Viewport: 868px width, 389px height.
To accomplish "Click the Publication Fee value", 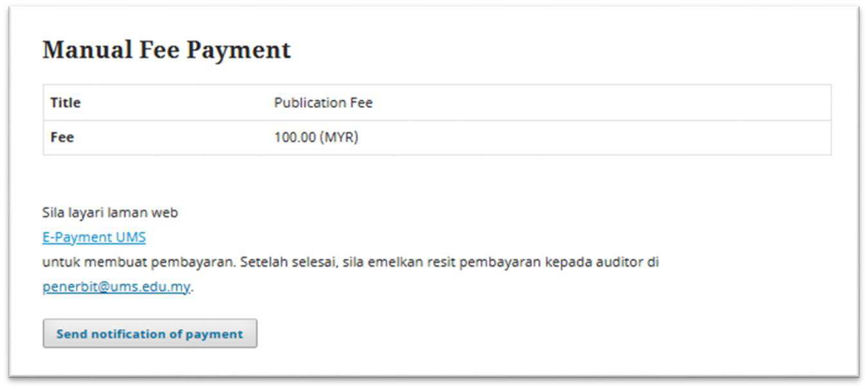I will coord(323,102).
